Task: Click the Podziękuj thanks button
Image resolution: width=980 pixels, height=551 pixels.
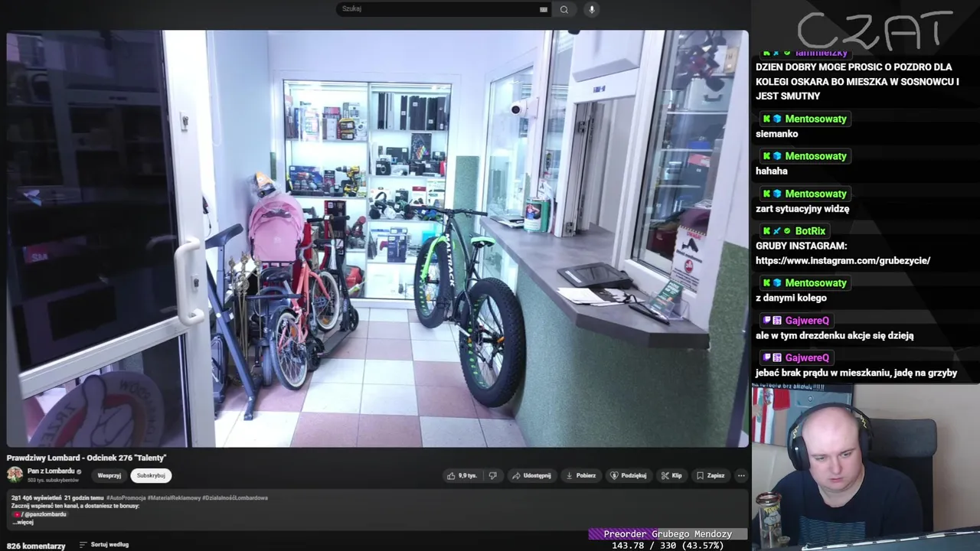Action: click(x=629, y=475)
